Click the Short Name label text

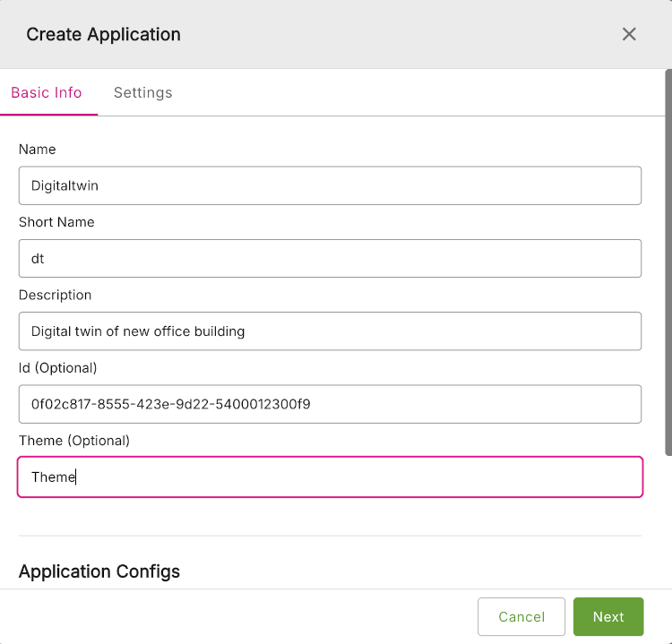[x=56, y=222]
